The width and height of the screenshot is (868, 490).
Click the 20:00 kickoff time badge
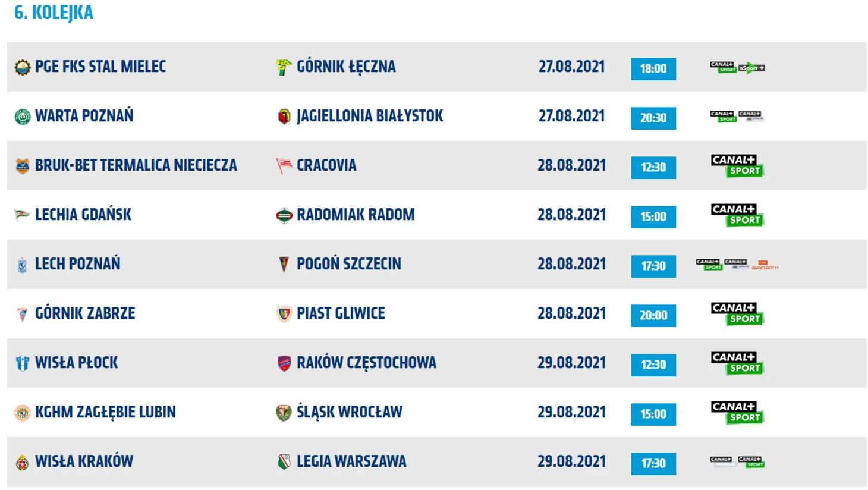(x=653, y=316)
